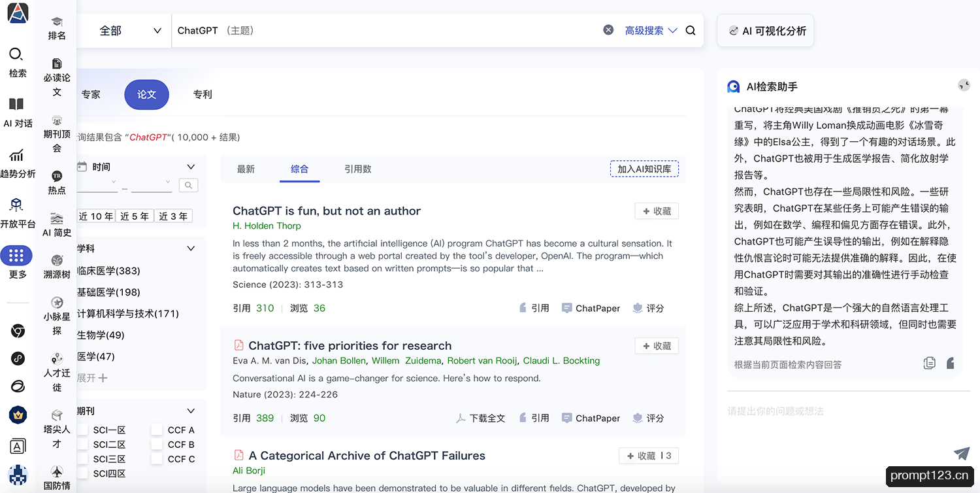Collapse the 期刊 filter section
This screenshot has width=980, height=493.
point(191,411)
